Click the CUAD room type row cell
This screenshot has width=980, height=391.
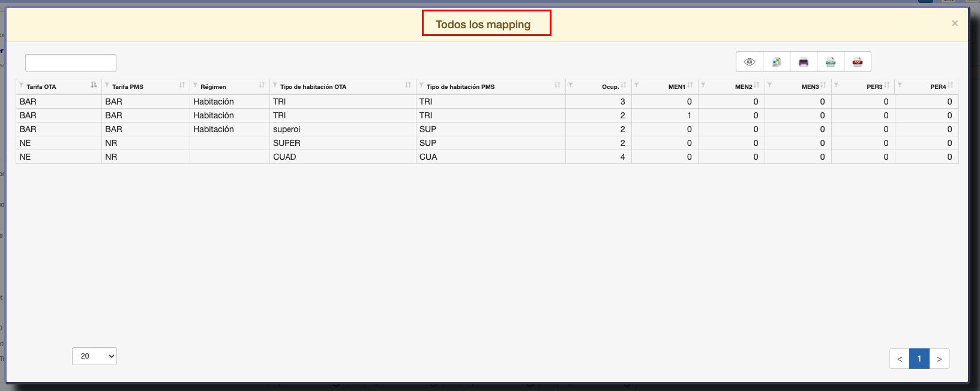click(284, 157)
